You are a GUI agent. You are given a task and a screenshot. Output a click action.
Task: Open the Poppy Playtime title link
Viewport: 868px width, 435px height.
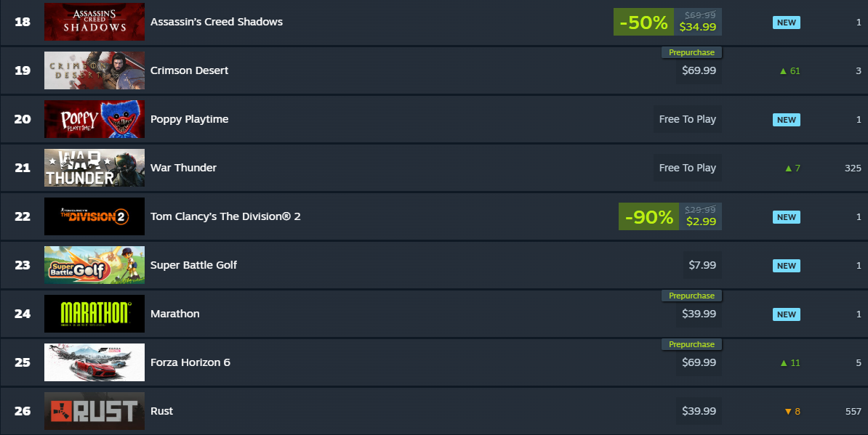tap(189, 119)
